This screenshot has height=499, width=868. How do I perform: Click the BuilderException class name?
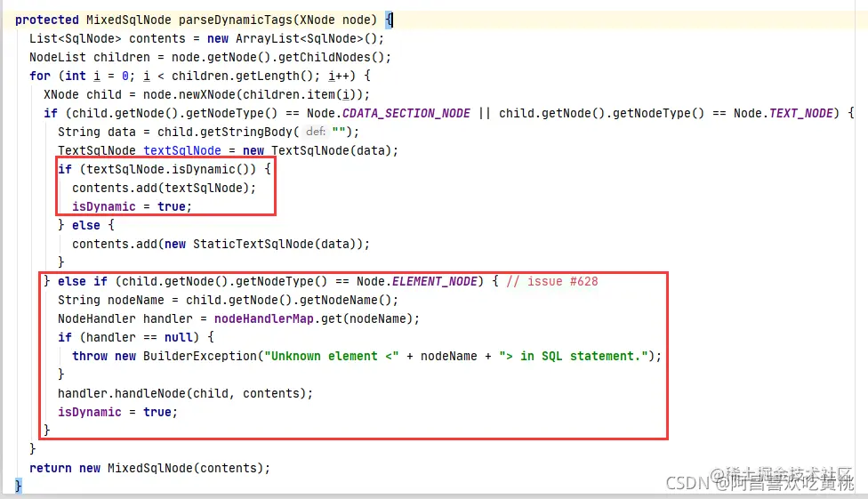[200, 356]
